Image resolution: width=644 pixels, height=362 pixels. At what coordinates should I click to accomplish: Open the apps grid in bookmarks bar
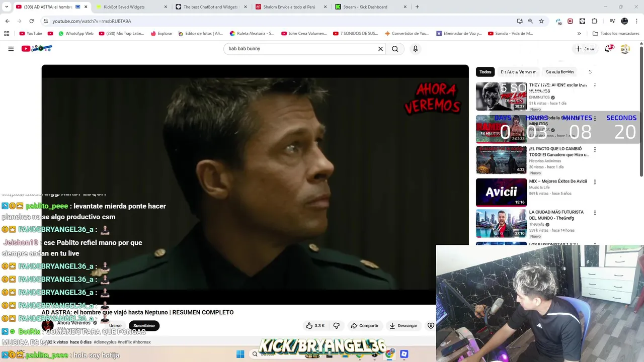coord(7,34)
